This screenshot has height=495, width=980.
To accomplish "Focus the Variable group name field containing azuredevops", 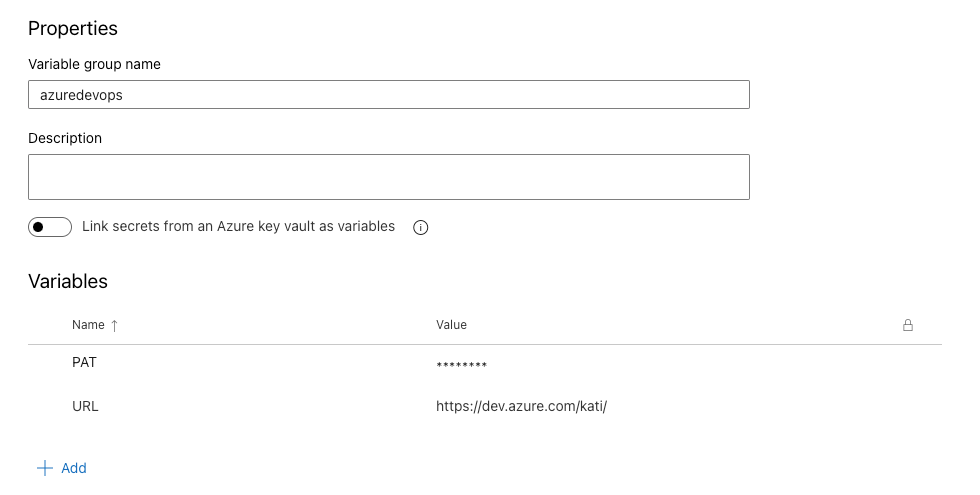I will pyautogui.click(x=389, y=94).
